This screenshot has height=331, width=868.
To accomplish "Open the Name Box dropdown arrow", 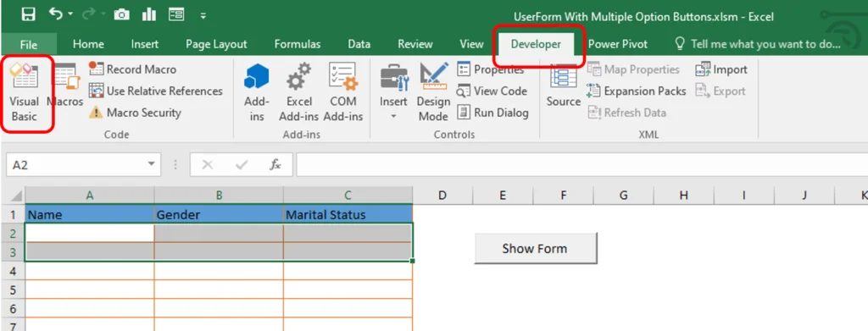I will pos(151,165).
